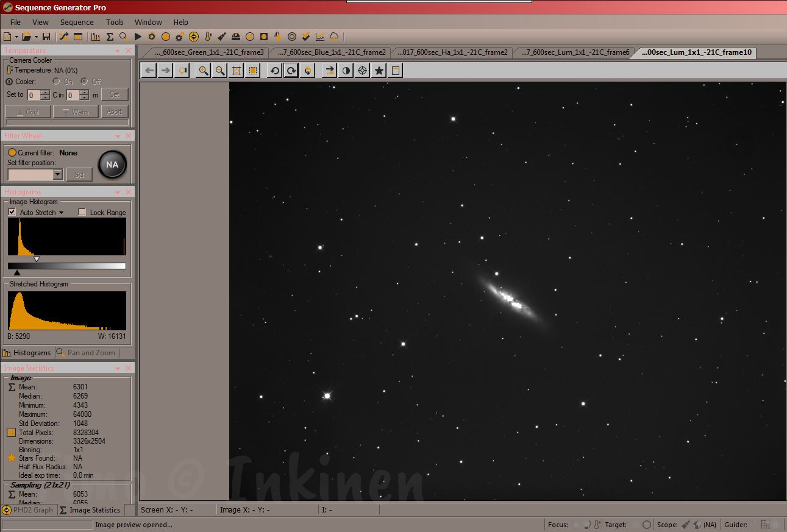The image size is (787, 532).
Task: Expand the Auto Stretch options arrow
Action: tap(62, 213)
